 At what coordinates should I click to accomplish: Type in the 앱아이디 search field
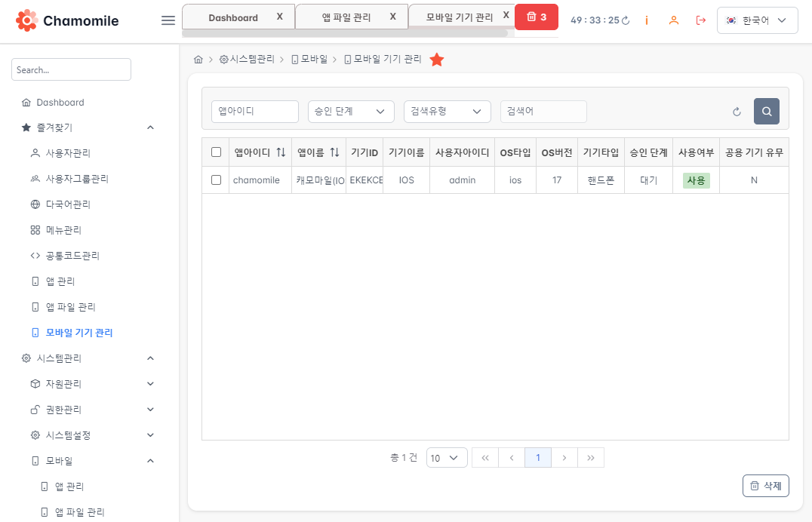click(254, 110)
